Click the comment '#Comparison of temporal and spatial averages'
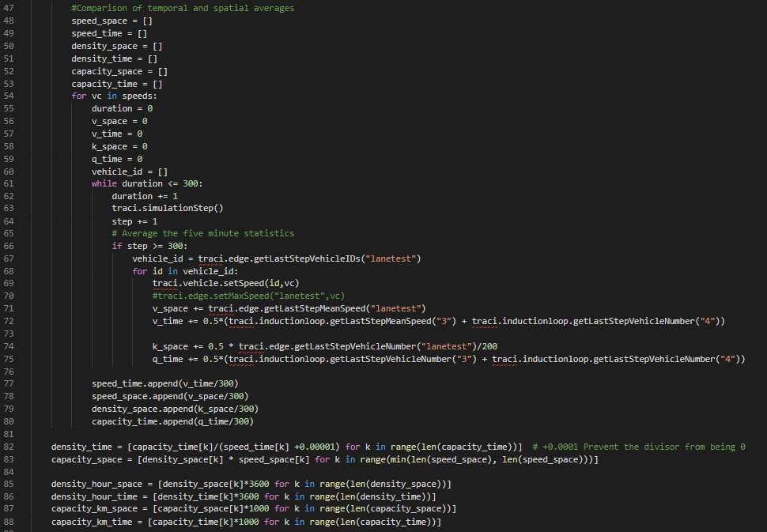This screenshot has height=532, width=767. click(183, 9)
